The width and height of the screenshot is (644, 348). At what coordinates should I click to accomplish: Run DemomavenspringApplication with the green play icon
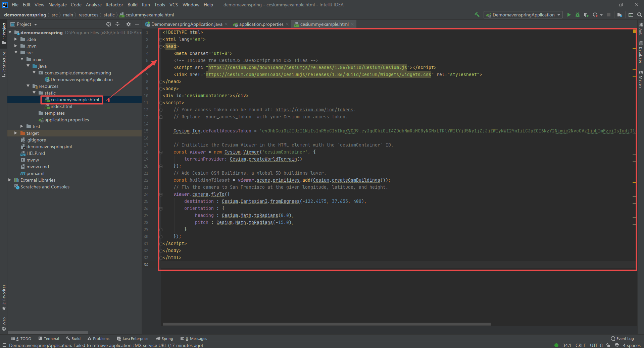point(569,15)
